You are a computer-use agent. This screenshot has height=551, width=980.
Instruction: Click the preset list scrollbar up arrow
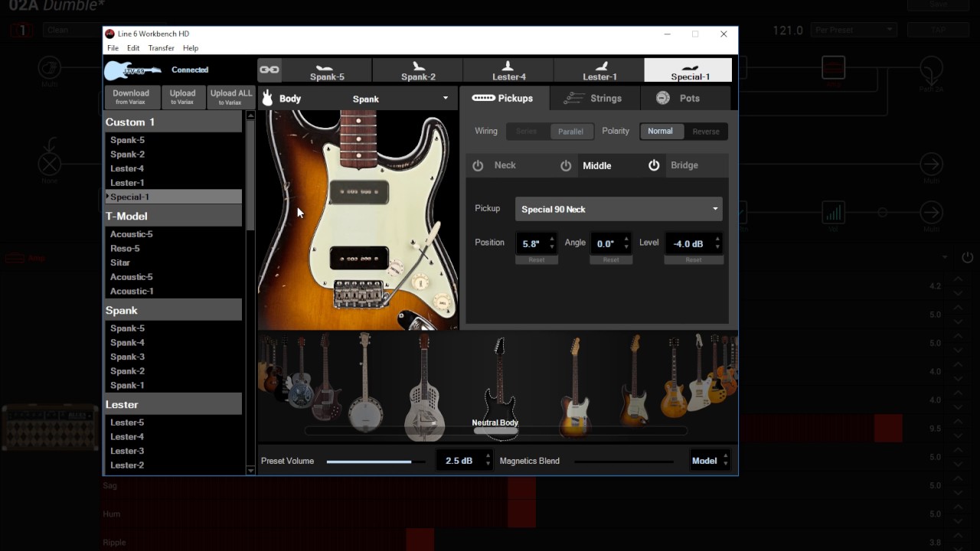(250, 116)
